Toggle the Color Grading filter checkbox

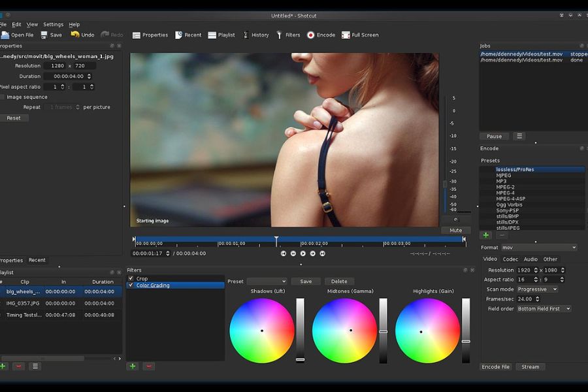[x=131, y=285]
